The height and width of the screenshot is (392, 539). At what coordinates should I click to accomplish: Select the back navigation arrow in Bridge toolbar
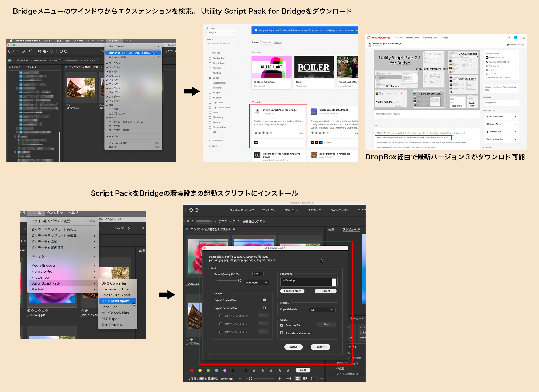tap(9, 51)
